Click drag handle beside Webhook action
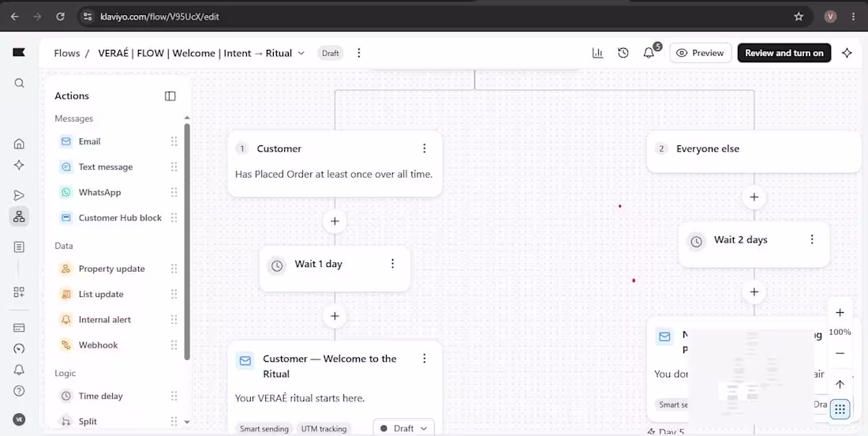The width and height of the screenshot is (868, 436). tap(174, 345)
